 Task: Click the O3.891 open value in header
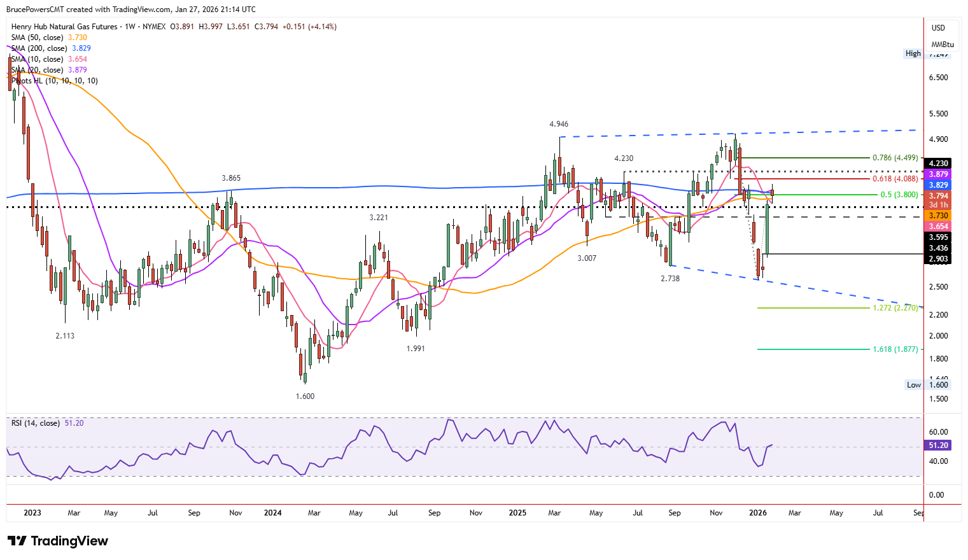(x=183, y=27)
